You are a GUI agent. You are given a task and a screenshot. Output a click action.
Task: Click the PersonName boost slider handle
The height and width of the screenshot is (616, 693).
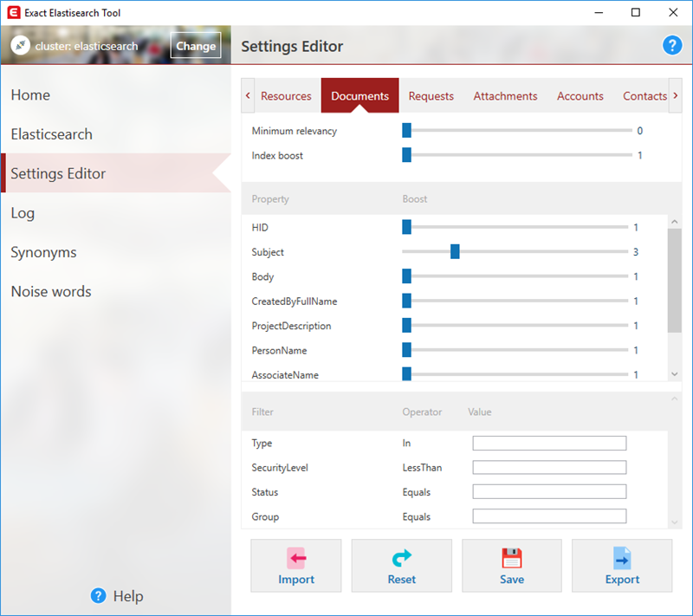click(x=406, y=350)
